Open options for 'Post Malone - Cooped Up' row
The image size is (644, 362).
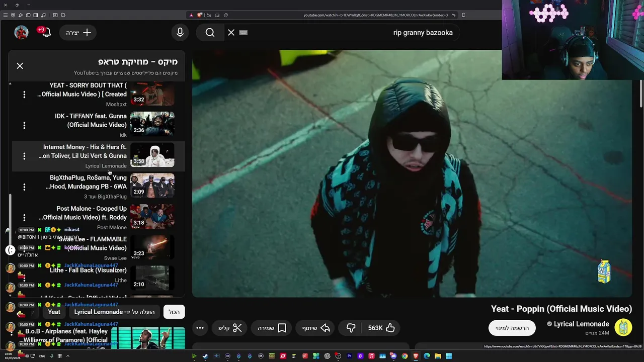[x=24, y=218]
